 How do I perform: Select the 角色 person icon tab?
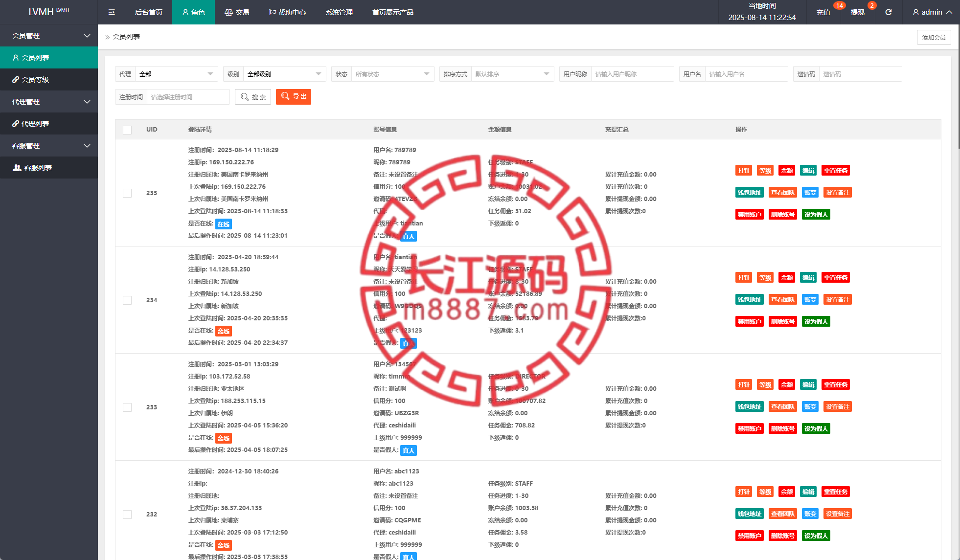point(185,12)
